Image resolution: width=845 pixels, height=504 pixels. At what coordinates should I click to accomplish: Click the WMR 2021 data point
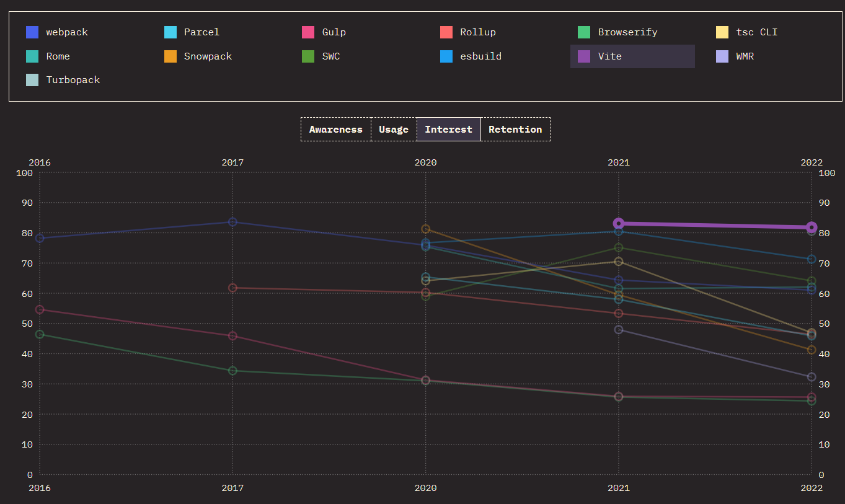point(618,330)
